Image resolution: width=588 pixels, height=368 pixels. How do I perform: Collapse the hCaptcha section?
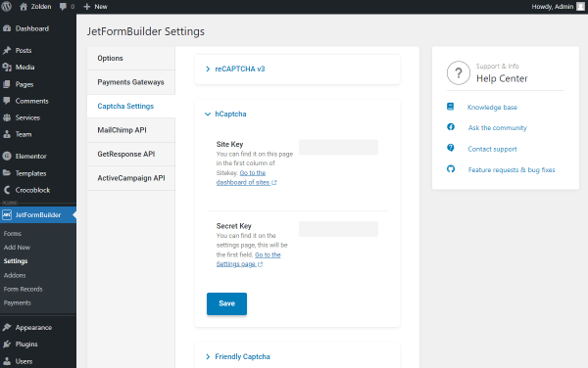click(x=225, y=114)
